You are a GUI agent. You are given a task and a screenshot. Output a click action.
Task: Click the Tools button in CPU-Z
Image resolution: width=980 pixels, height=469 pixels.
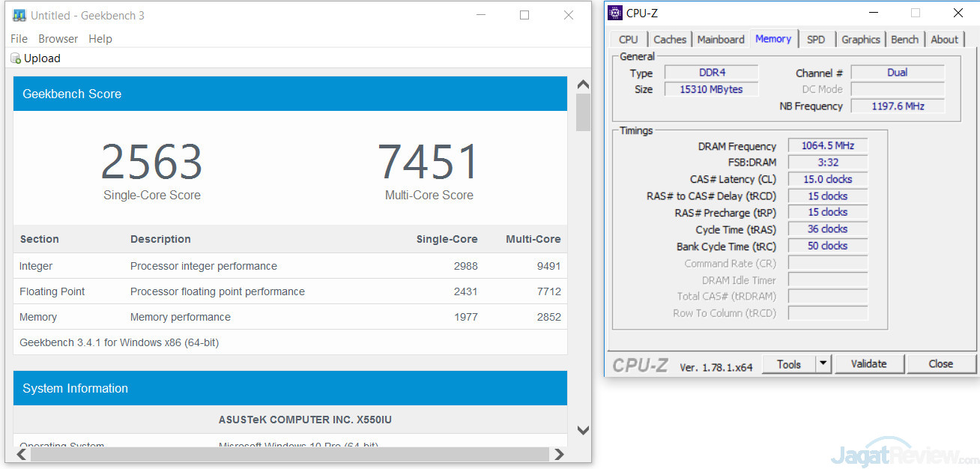click(788, 364)
